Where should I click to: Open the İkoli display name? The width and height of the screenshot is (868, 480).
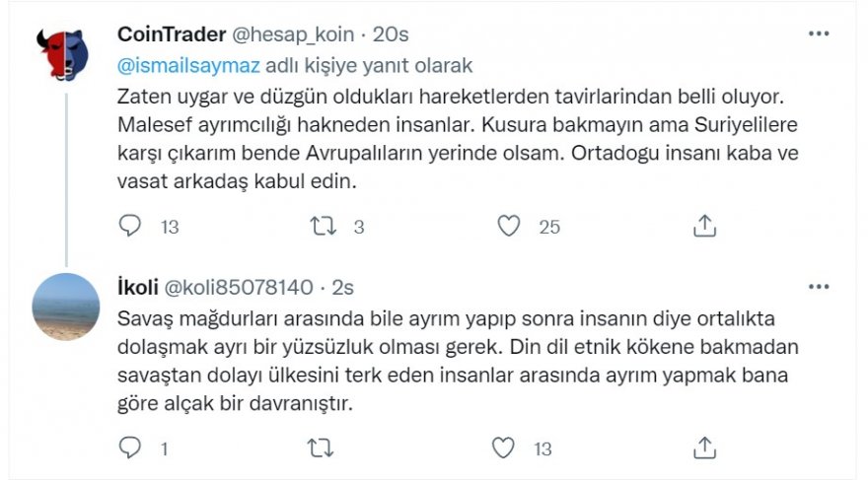click(139, 288)
